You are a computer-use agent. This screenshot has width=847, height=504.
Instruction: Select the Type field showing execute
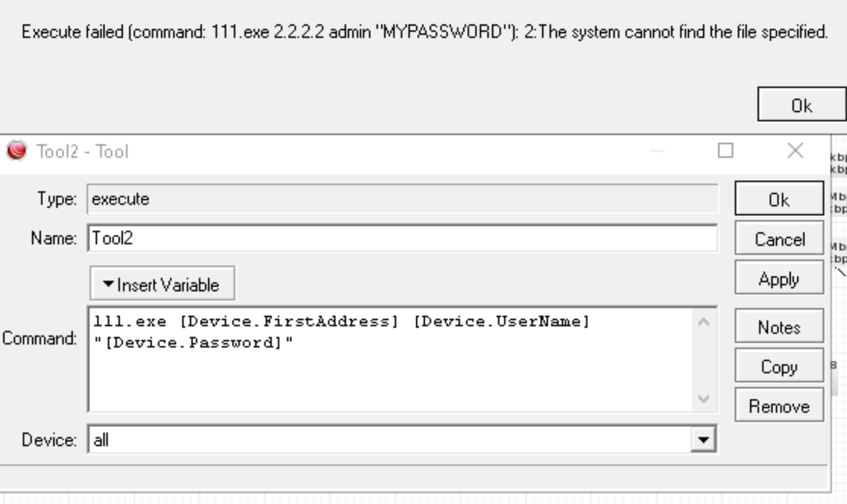353,199
